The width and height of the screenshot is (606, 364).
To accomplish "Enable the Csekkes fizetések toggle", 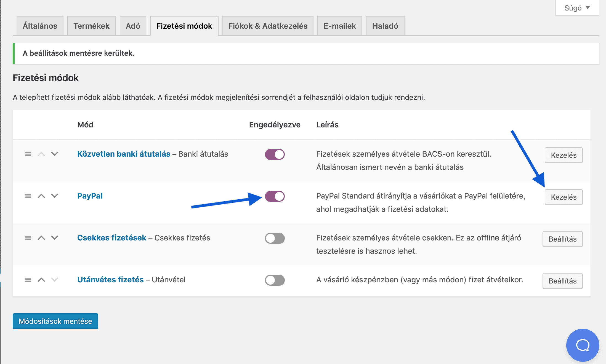I will [275, 238].
